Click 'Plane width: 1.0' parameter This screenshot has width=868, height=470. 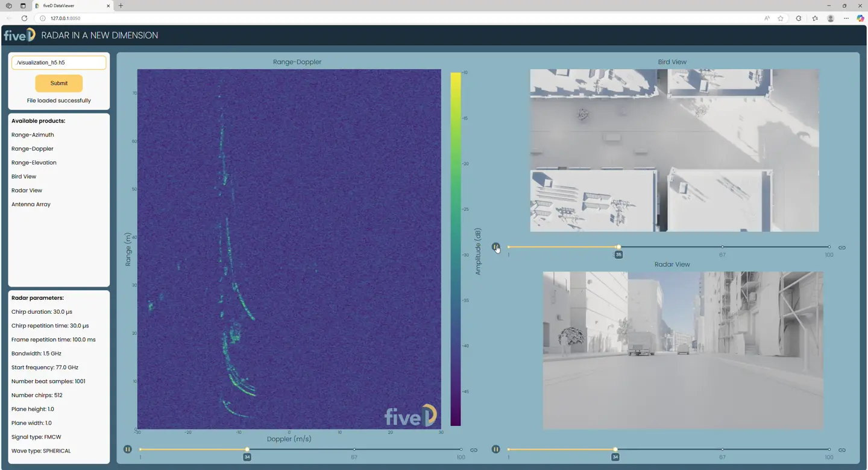(31, 423)
